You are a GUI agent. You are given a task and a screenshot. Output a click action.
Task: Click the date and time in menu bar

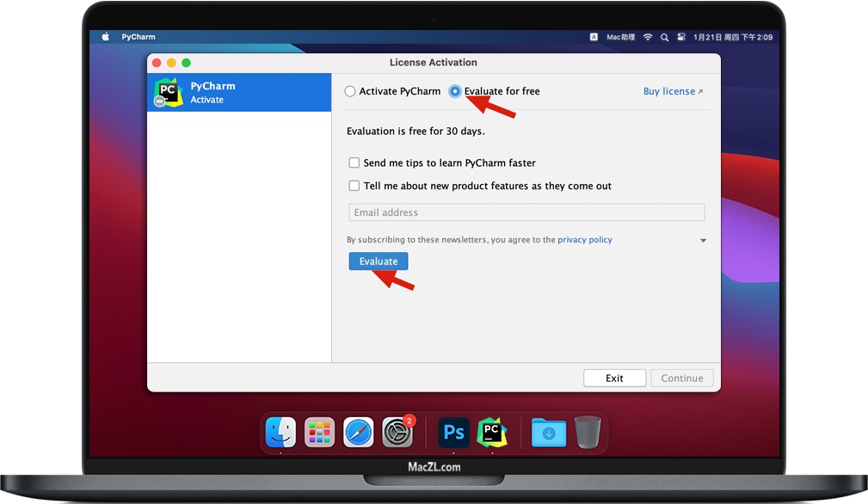pyautogui.click(x=733, y=37)
